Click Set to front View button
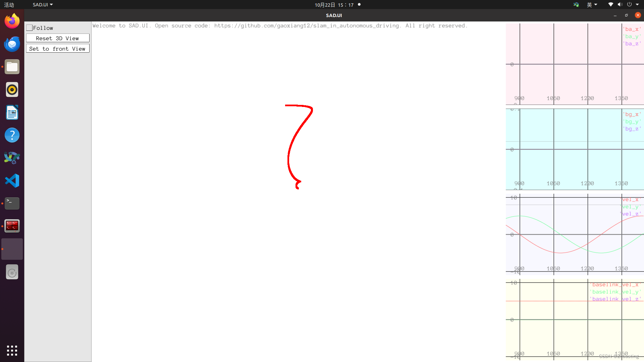The image size is (644, 362). coord(57,49)
